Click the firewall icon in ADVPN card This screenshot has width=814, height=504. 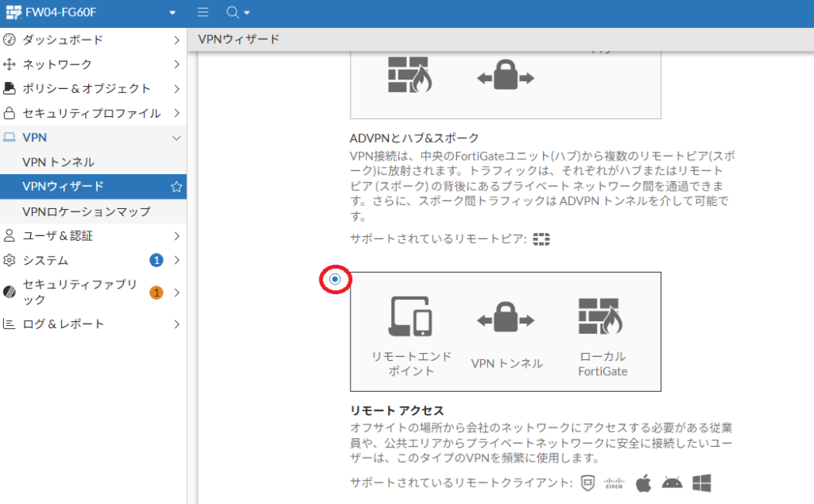pos(409,74)
